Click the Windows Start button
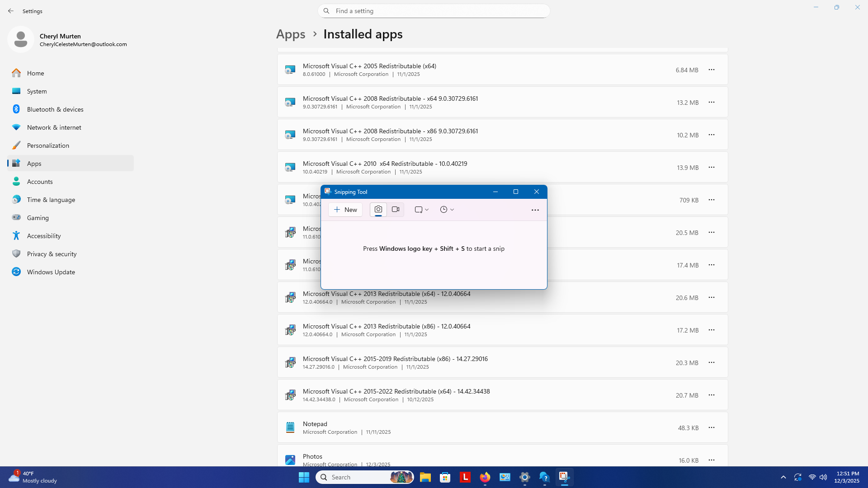This screenshot has width=868, height=488. [304, 477]
